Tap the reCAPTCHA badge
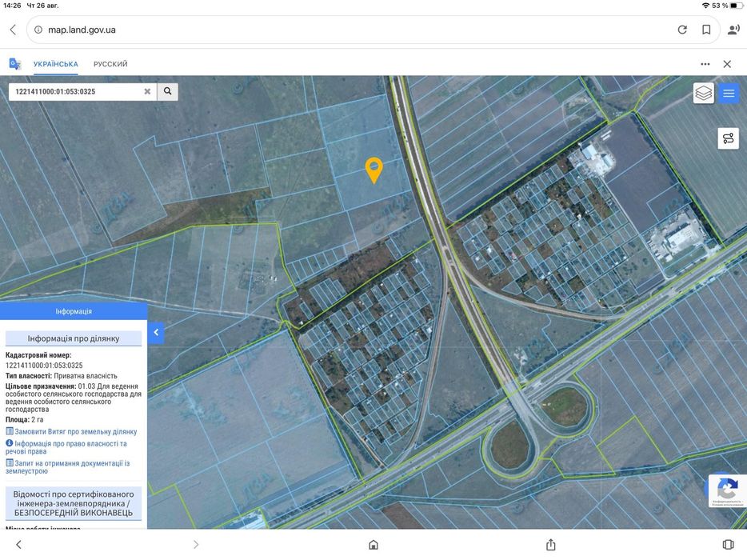Viewport: 747px width, 560px height. 727,490
